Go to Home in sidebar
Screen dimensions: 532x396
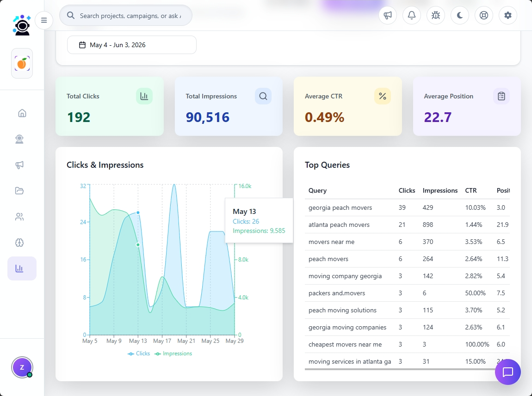pos(22,113)
